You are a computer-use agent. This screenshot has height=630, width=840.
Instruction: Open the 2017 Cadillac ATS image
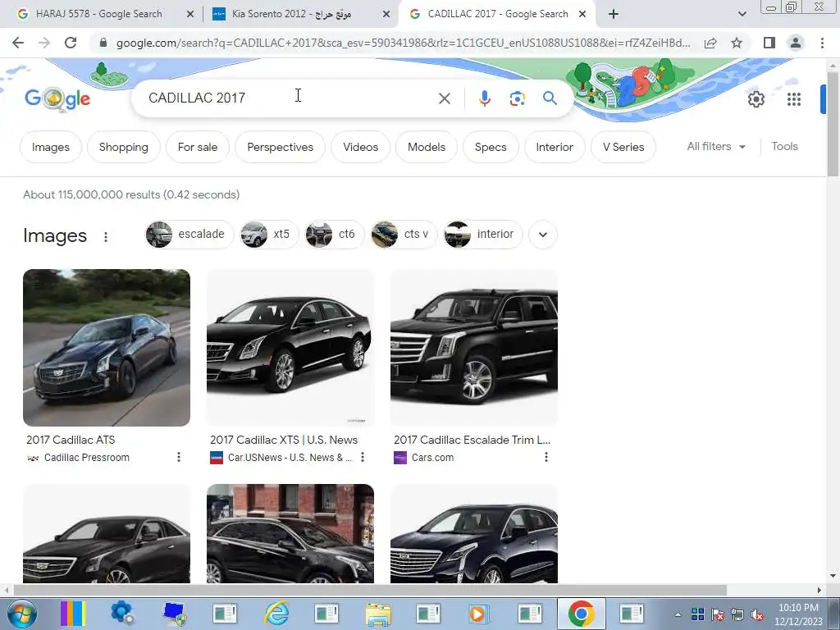coord(107,348)
